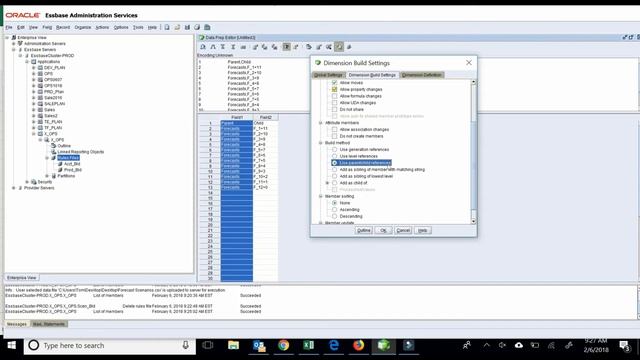
Task: Enable the Allow UDA changes checkbox
Action: pos(334,102)
